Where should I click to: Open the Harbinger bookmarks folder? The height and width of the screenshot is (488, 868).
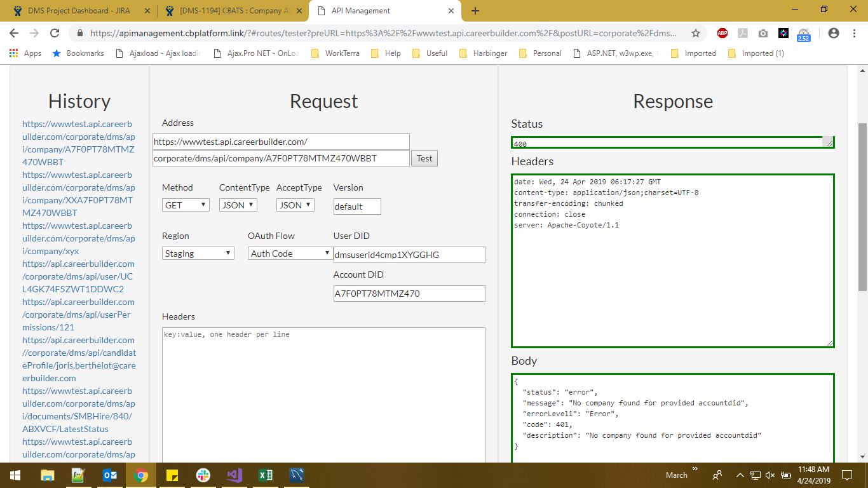click(x=483, y=53)
